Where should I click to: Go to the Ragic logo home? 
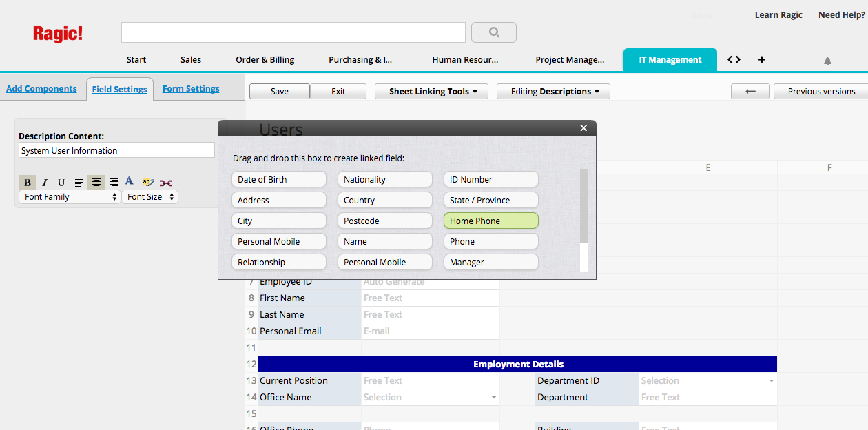pyautogui.click(x=58, y=34)
